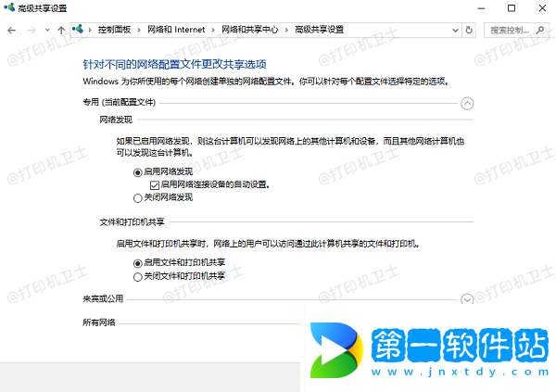Select 启用网络发现 radio button
The height and width of the screenshot is (392, 556).
137,172
